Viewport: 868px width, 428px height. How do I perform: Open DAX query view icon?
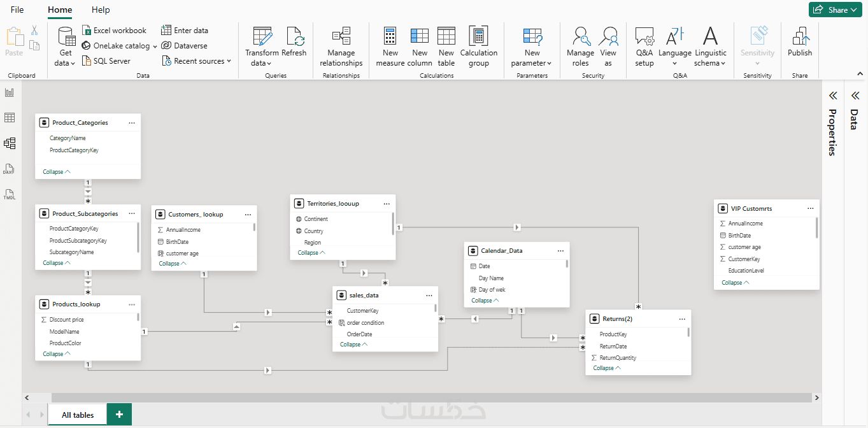point(9,169)
